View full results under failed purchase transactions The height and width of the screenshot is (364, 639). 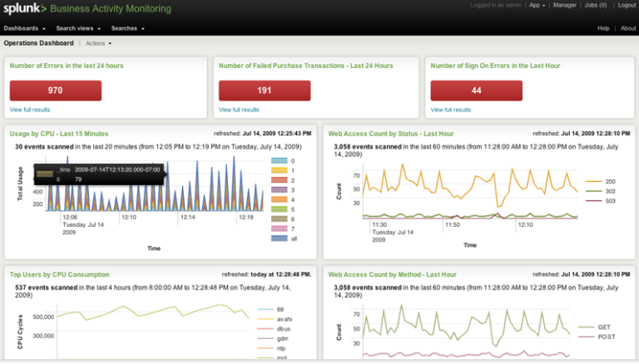pos(239,110)
